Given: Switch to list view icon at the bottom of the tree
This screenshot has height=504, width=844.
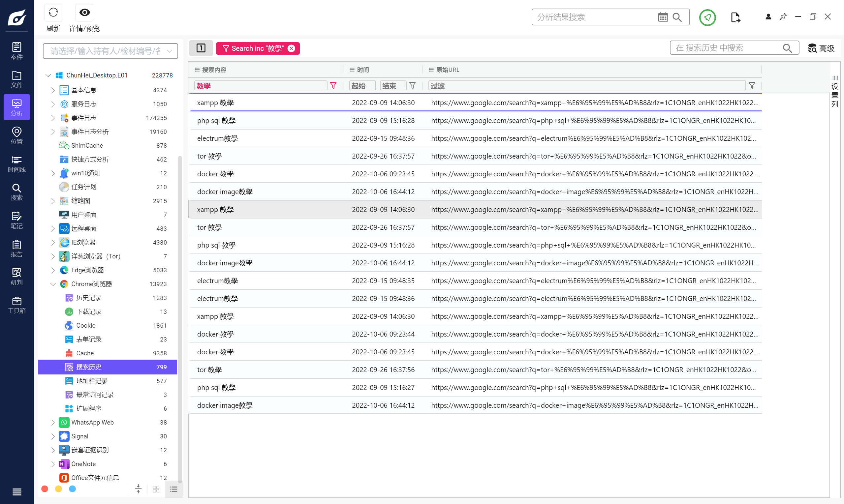Looking at the screenshot, I should tap(173, 489).
